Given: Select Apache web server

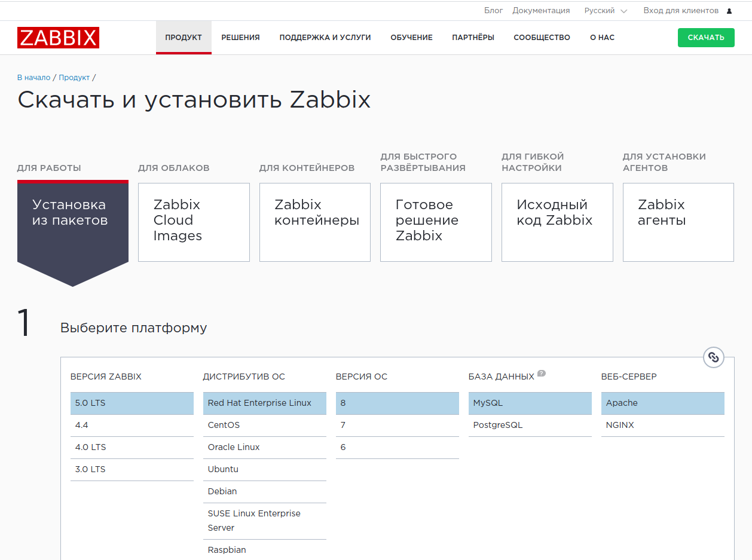Looking at the screenshot, I should pyautogui.click(x=663, y=403).
